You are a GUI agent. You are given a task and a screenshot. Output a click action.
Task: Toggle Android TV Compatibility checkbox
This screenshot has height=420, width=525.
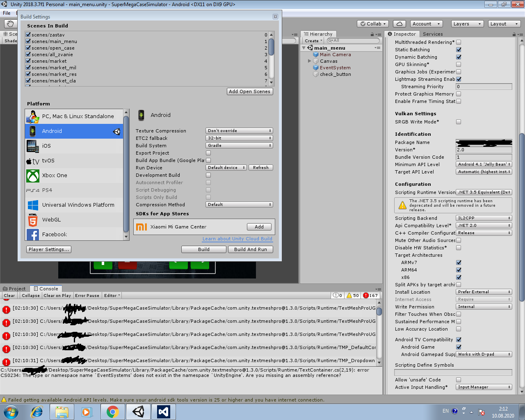(x=459, y=340)
